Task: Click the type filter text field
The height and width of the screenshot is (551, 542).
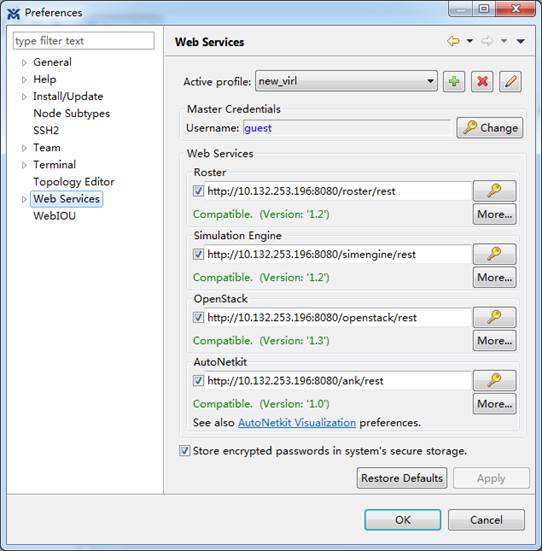Action: [84, 41]
